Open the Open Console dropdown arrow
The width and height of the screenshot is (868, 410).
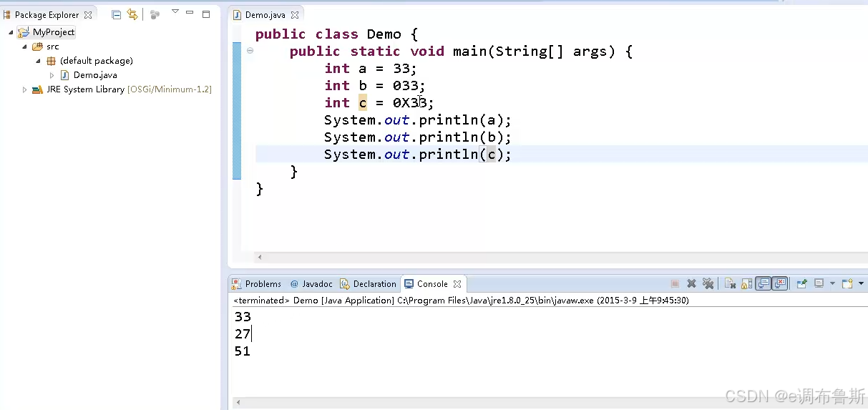861,284
